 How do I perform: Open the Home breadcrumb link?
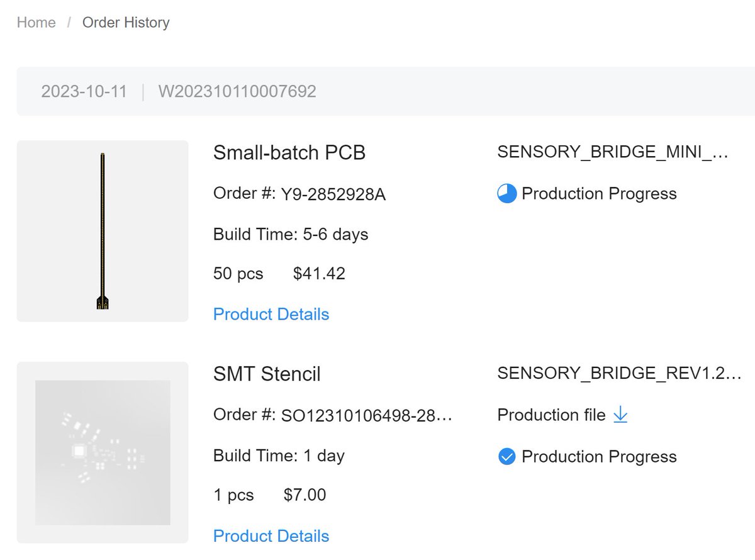[36, 23]
